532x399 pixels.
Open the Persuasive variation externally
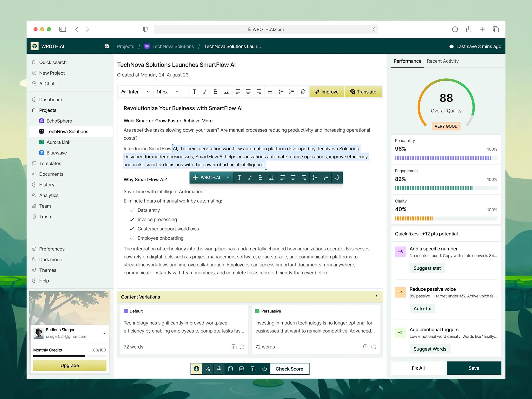click(374, 347)
